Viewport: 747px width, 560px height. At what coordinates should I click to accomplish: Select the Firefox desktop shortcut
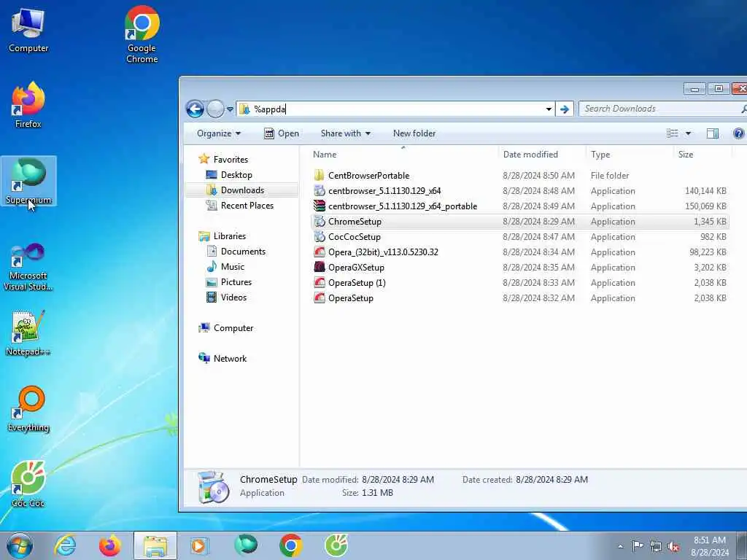[28, 105]
